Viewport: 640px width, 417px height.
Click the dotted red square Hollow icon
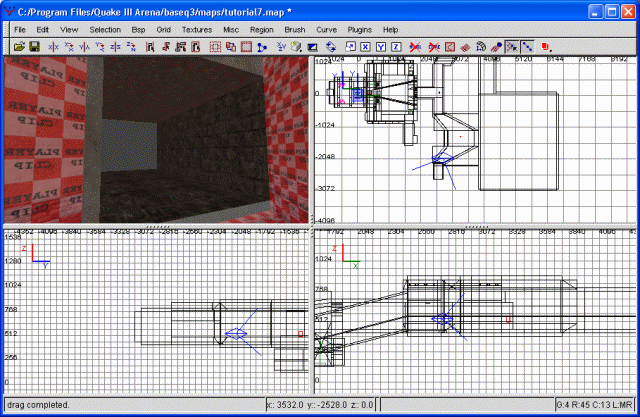coord(215,47)
